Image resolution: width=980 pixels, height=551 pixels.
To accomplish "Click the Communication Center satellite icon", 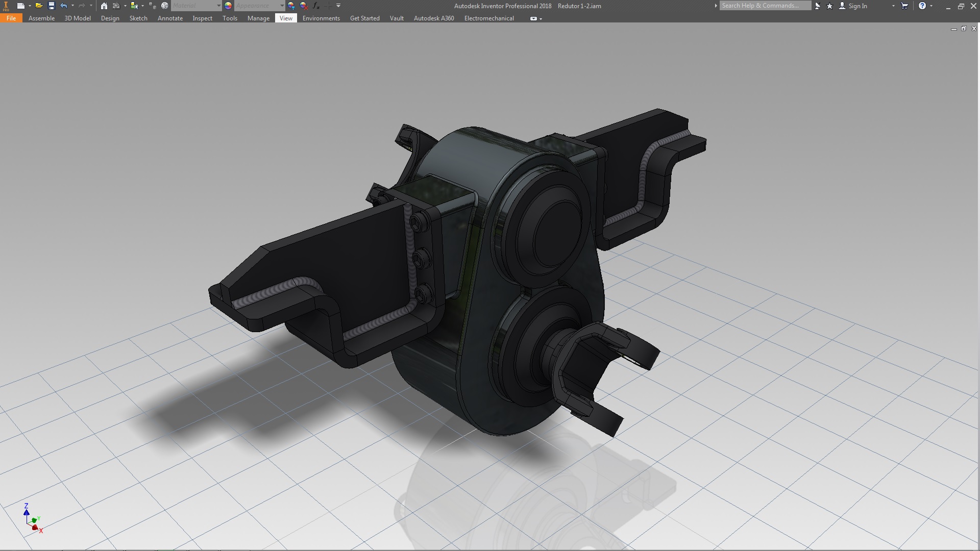I will point(818,6).
